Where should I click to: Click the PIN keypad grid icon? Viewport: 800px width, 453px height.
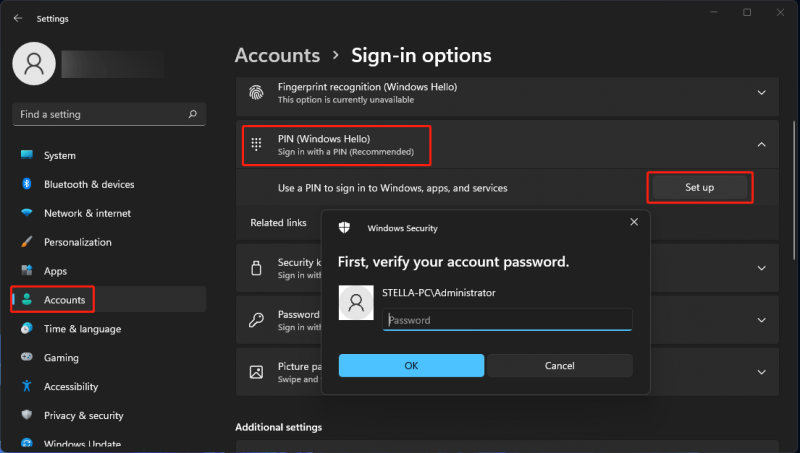(256, 144)
